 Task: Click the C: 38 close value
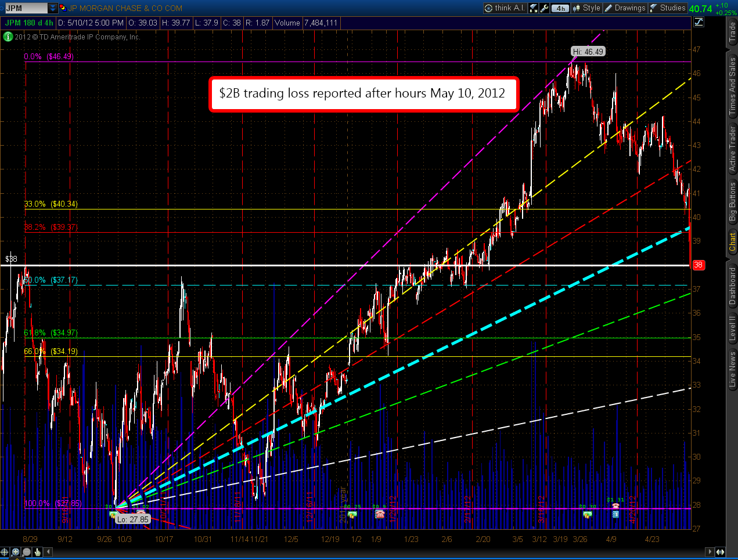click(x=232, y=23)
